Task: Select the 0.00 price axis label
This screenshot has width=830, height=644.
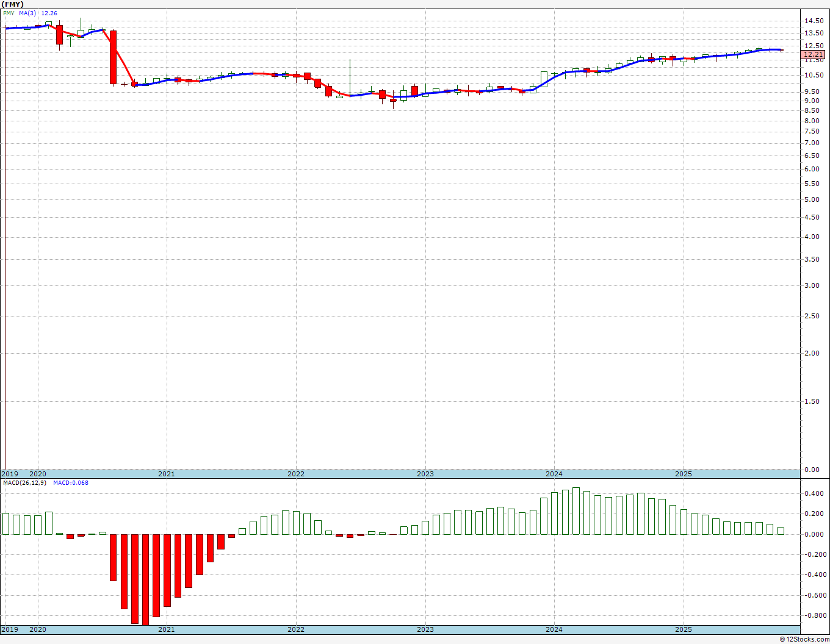Action: (x=813, y=470)
